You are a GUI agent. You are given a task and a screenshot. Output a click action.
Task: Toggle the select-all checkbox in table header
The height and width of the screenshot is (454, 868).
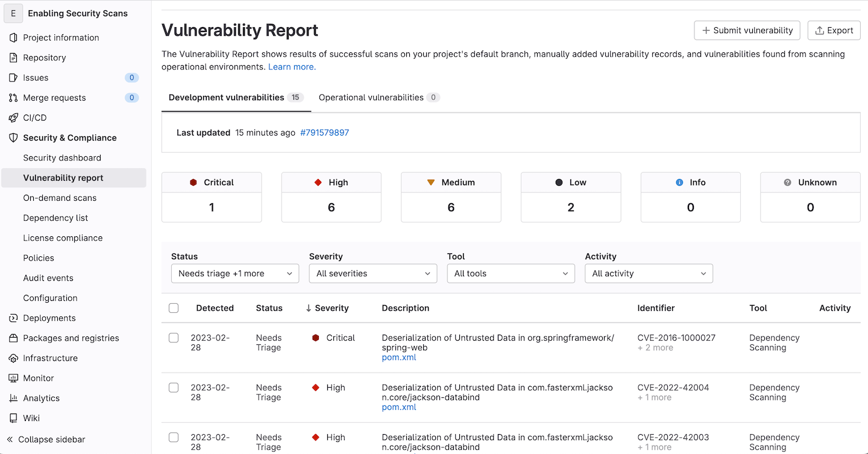pyautogui.click(x=174, y=308)
